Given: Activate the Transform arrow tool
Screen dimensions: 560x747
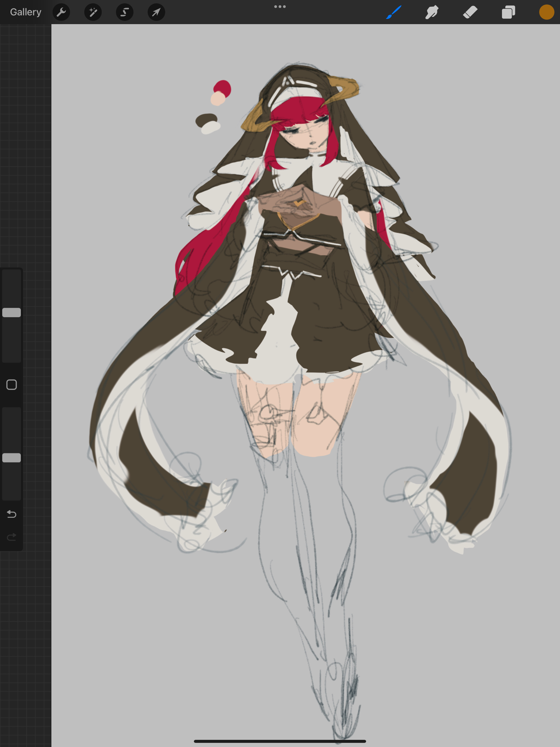Looking at the screenshot, I should point(156,12).
